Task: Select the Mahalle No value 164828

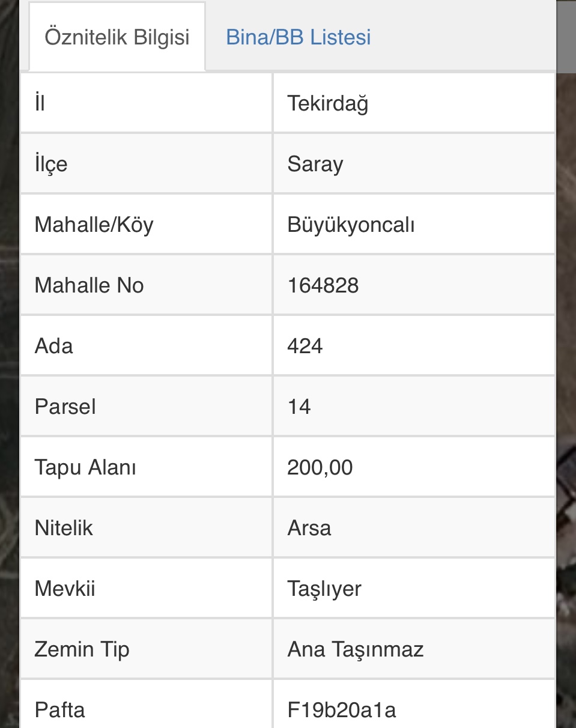Action: (323, 285)
